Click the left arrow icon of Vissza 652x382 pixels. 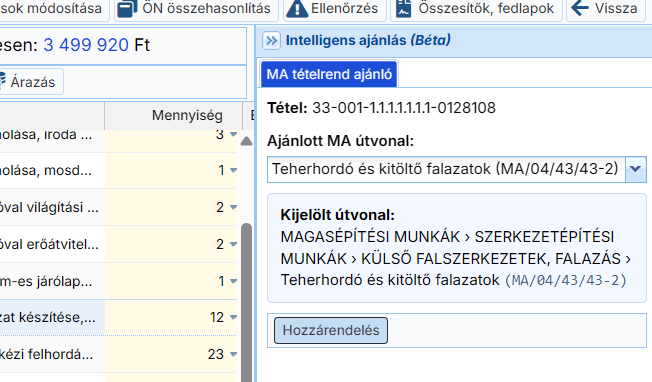click(x=580, y=7)
